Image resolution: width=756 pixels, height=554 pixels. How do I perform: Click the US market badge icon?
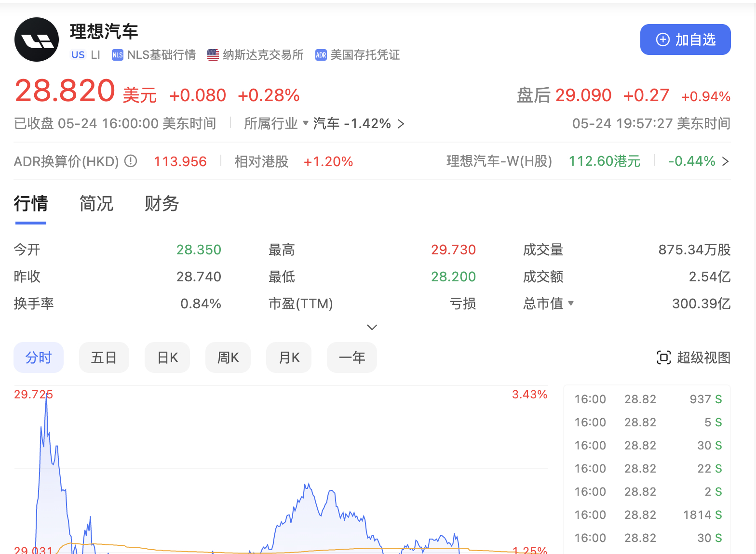coord(78,55)
